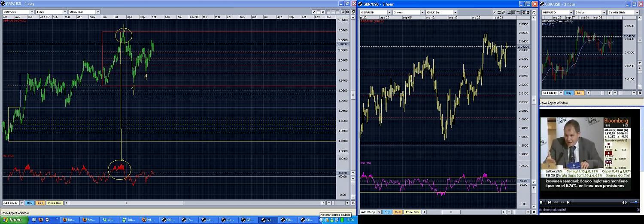Switch to 'Wi...' taskbar item
644x224 pixels.
click(x=109, y=220)
